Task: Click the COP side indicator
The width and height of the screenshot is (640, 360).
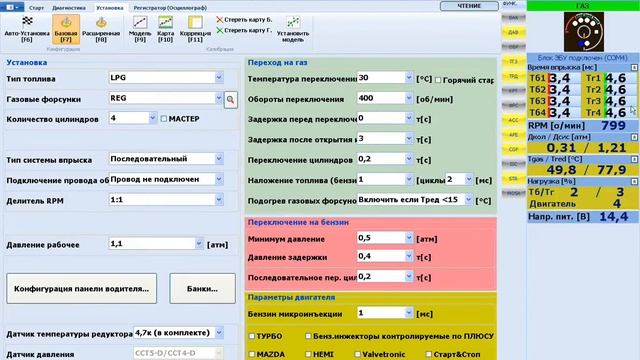Action: 513,149
